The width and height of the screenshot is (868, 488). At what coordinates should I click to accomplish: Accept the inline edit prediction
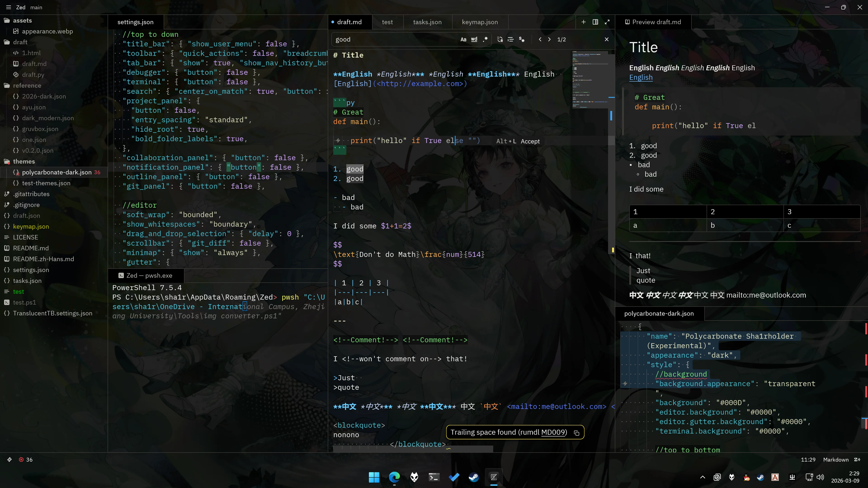pos(518,141)
